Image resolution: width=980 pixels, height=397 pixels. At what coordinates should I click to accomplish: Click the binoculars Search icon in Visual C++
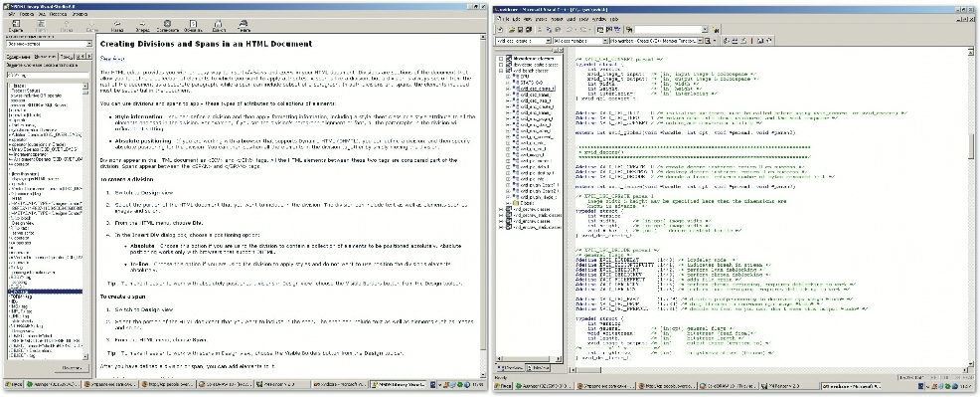pyautogui.click(x=716, y=30)
